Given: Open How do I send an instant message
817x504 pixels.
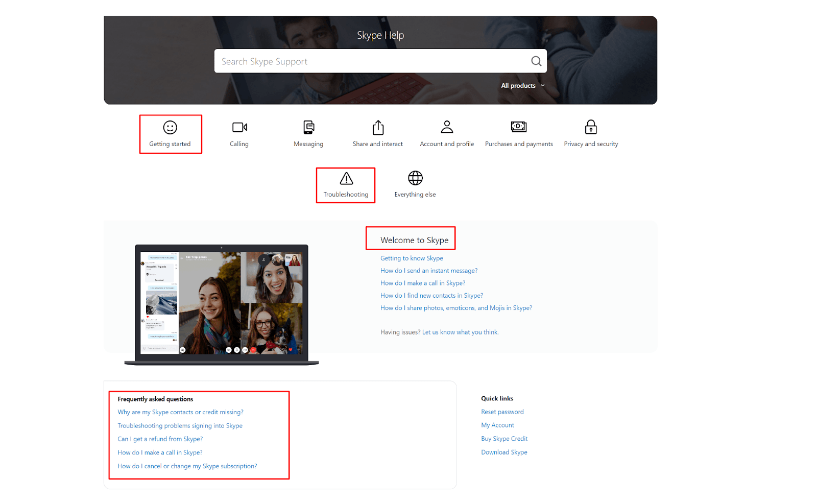Looking at the screenshot, I should coord(429,271).
